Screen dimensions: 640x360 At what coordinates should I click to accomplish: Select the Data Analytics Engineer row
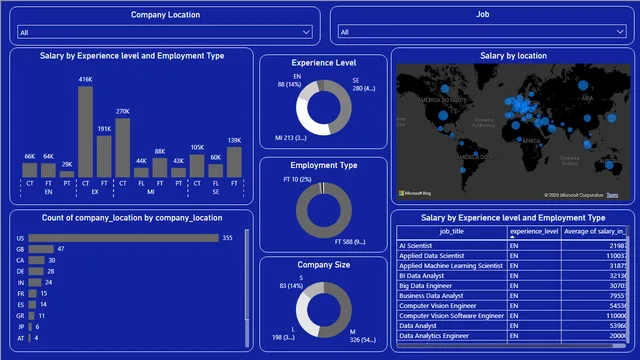511,336
